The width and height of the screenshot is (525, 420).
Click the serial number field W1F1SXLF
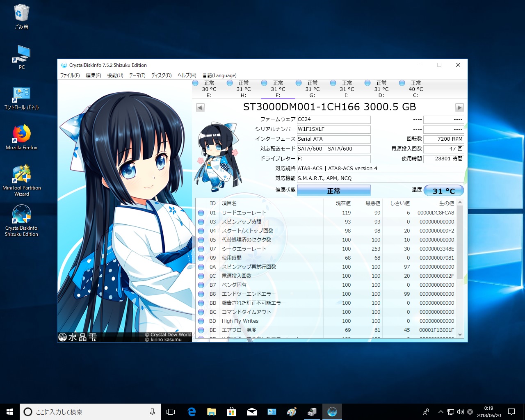click(x=333, y=129)
